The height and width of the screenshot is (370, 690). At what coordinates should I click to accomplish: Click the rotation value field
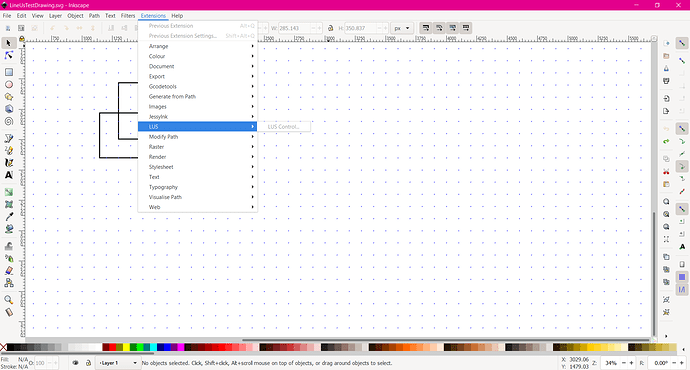pos(661,363)
